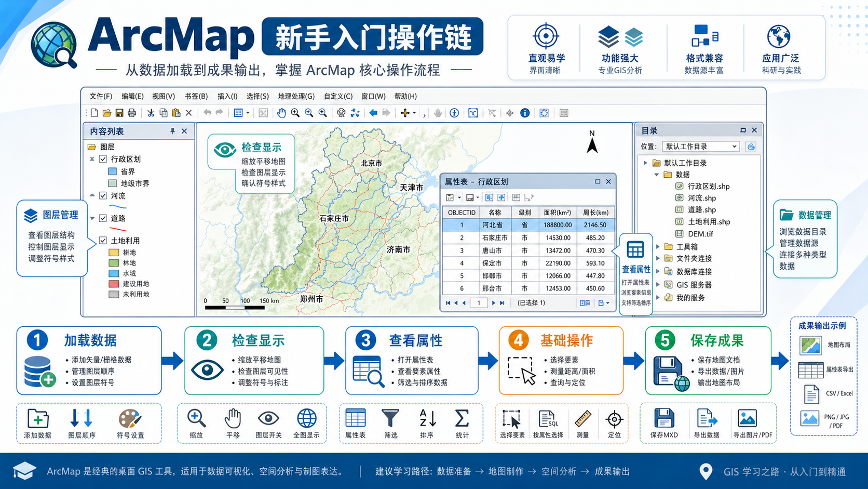The image size is (868, 489).
Task: Select DEM.tif in catalog tree
Action: pos(694,234)
